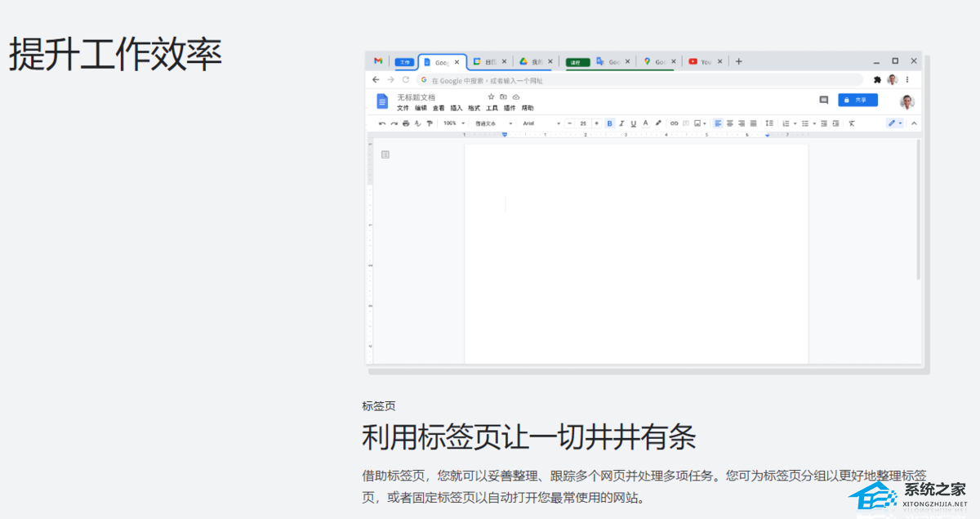
Task: Toggle underline formatting
Action: coord(633,123)
